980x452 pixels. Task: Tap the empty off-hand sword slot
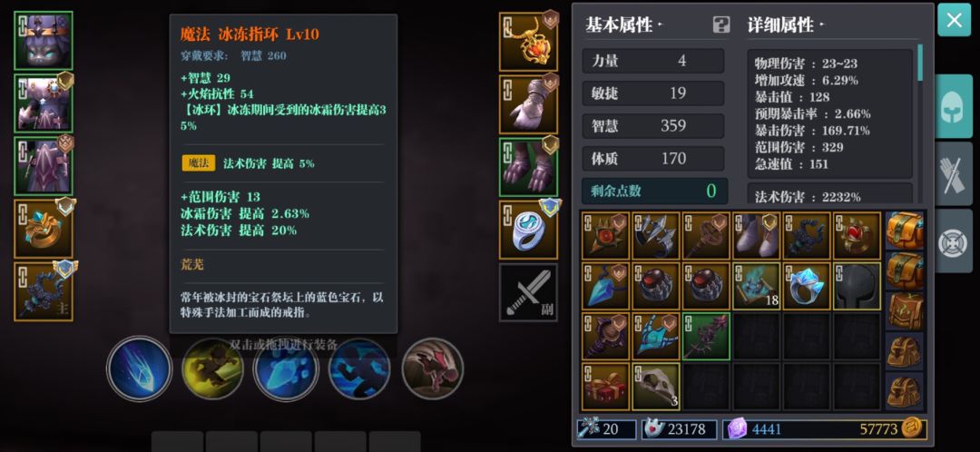tap(529, 292)
